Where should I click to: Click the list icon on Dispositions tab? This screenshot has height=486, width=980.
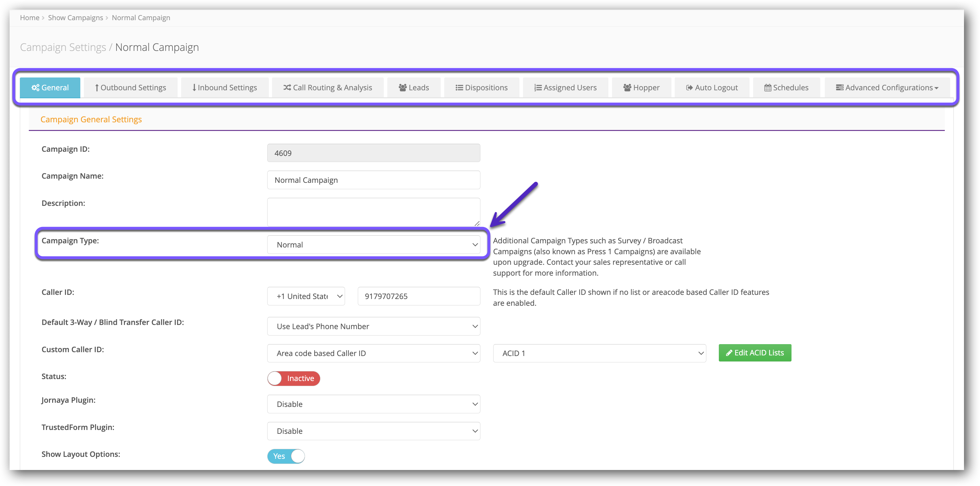coord(459,87)
